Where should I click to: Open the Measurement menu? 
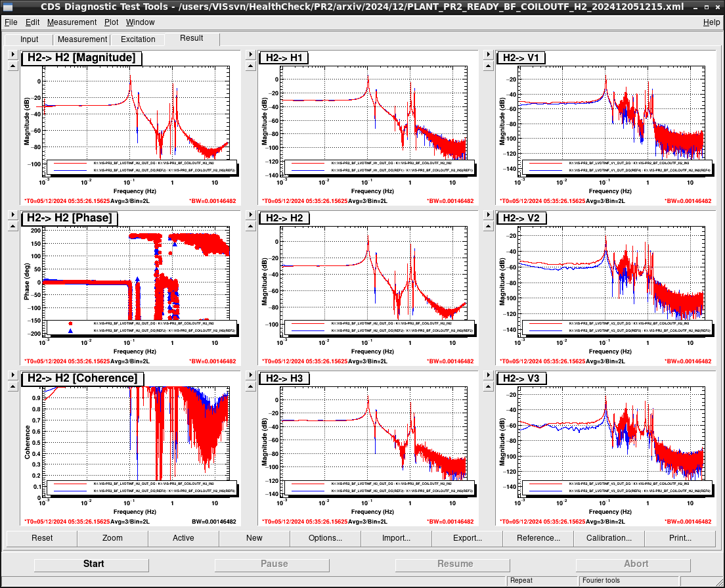[72, 22]
